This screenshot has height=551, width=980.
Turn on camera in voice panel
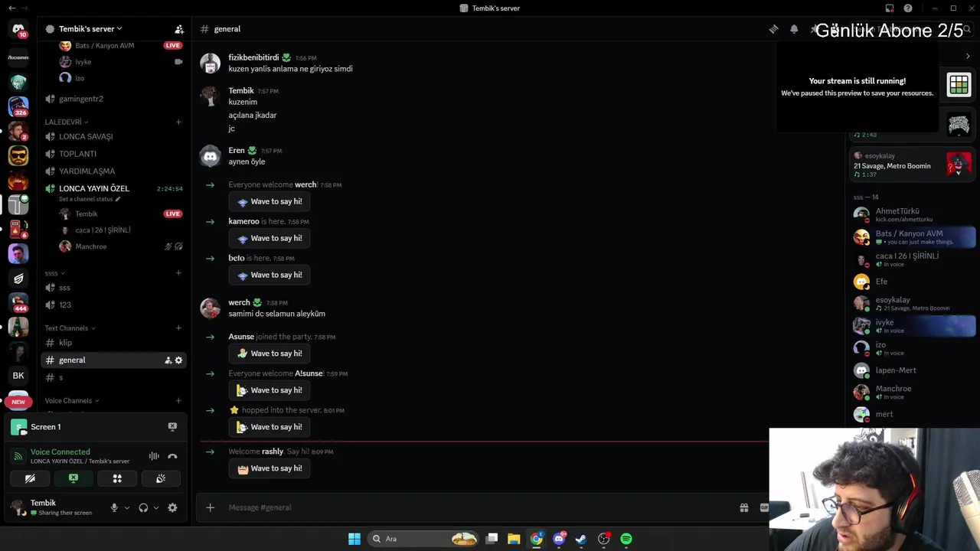click(x=30, y=478)
